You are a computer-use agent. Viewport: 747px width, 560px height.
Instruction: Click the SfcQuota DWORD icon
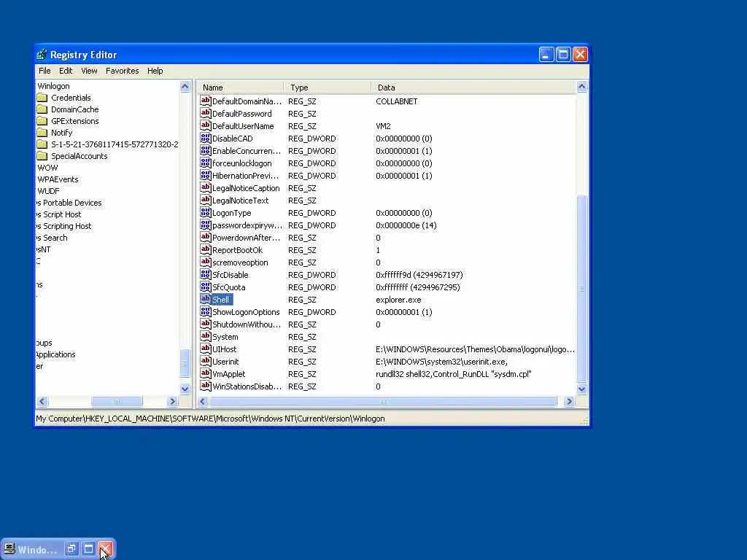pyautogui.click(x=205, y=287)
